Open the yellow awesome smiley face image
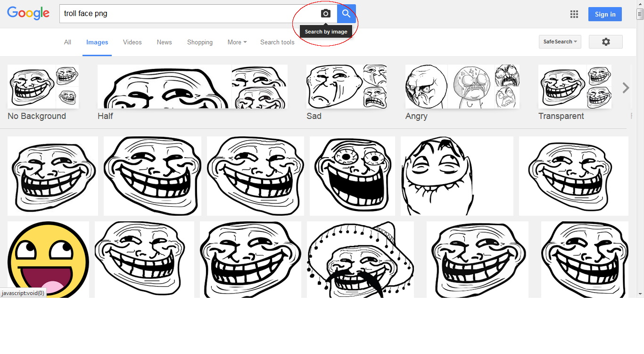 [x=48, y=260]
